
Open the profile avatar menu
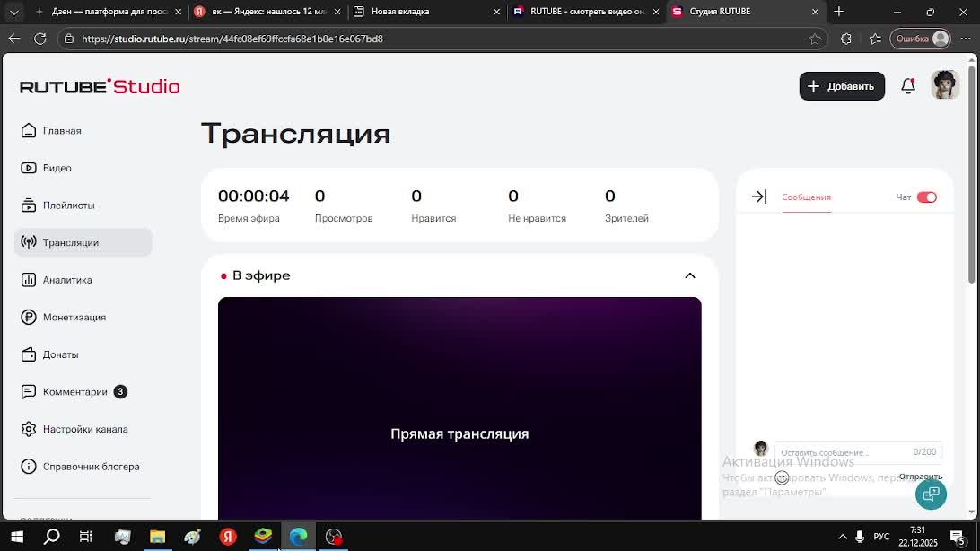click(x=945, y=85)
